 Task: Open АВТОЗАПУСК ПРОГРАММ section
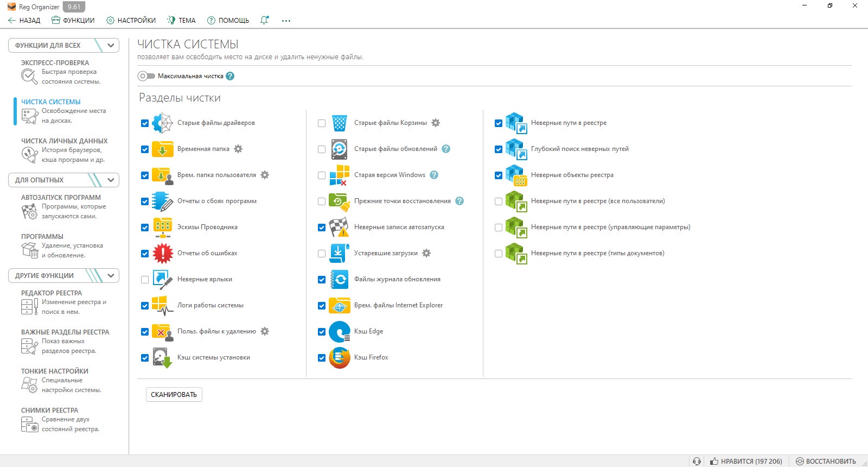[x=63, y=207]
